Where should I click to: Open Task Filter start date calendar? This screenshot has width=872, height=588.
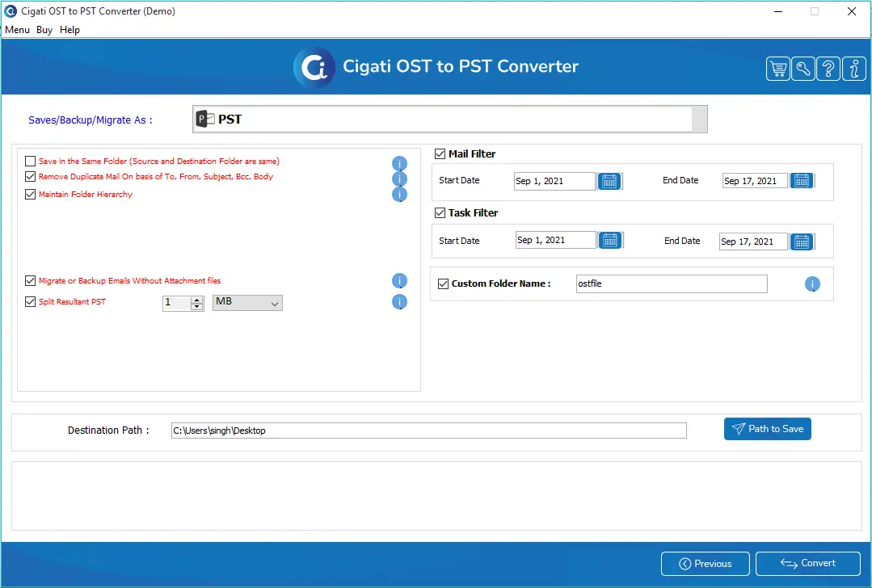coord(609,241)
